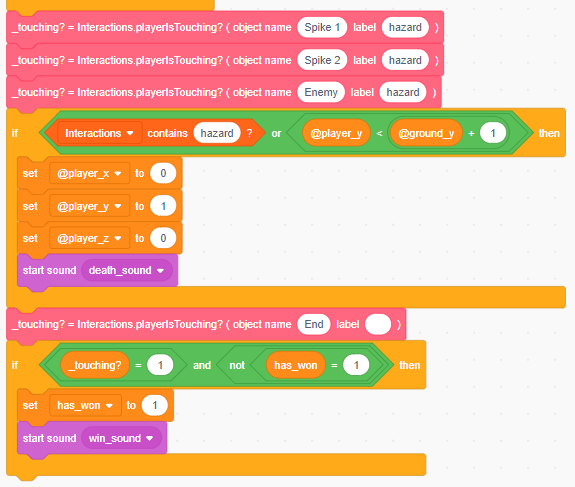
Task: Open the Interactions list dropdown
Action: tap(99, 133)
